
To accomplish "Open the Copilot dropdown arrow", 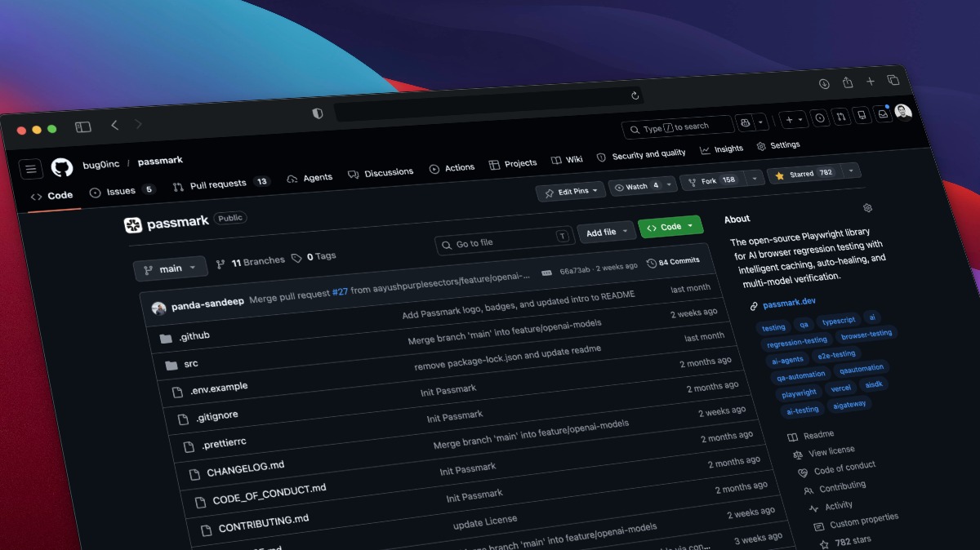I will pos(761,122).
